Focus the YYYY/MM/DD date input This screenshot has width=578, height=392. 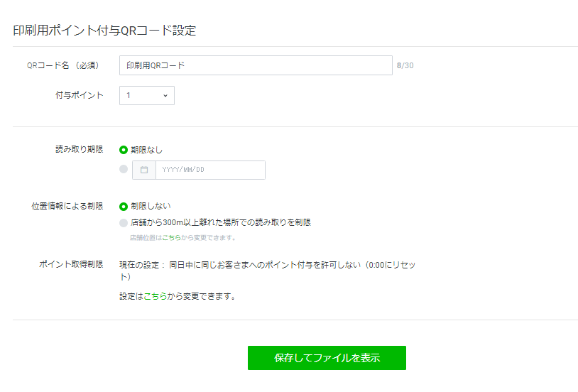(209, 170)
